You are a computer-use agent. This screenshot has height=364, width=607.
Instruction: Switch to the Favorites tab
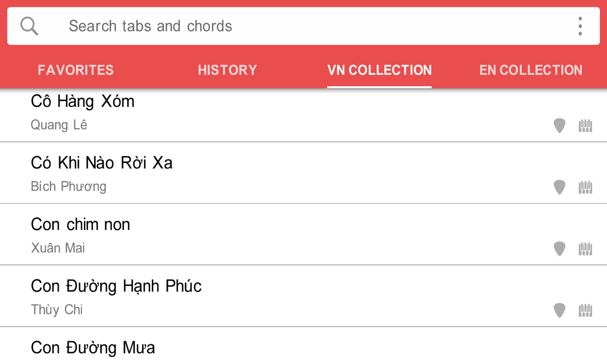tap(76, 70)
